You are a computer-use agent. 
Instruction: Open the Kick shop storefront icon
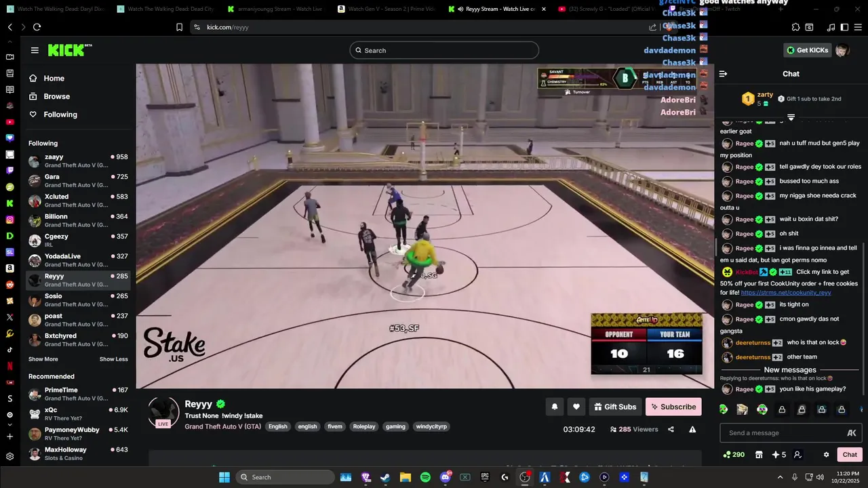[x=759, y=455]
